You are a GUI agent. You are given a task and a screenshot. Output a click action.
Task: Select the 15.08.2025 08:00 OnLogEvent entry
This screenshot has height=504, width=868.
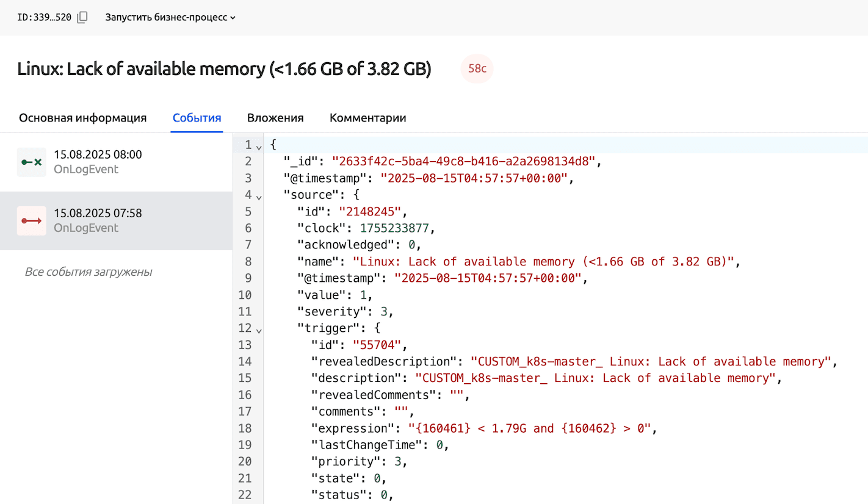[98, 162]
